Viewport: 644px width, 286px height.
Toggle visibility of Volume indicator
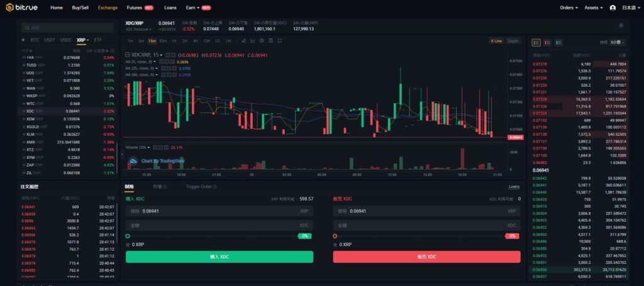click(x=155, y=147)
